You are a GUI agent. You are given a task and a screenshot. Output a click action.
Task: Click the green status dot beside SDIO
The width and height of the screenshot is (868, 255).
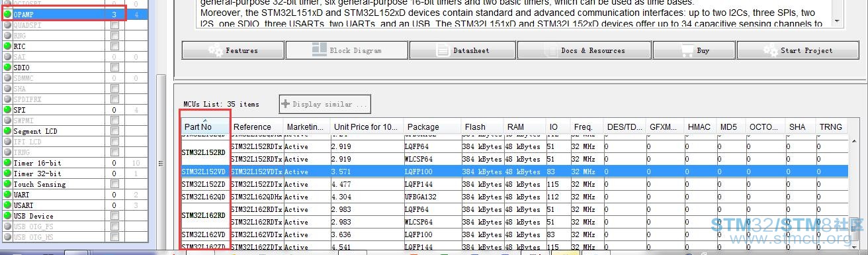click(x=7, y=68)
